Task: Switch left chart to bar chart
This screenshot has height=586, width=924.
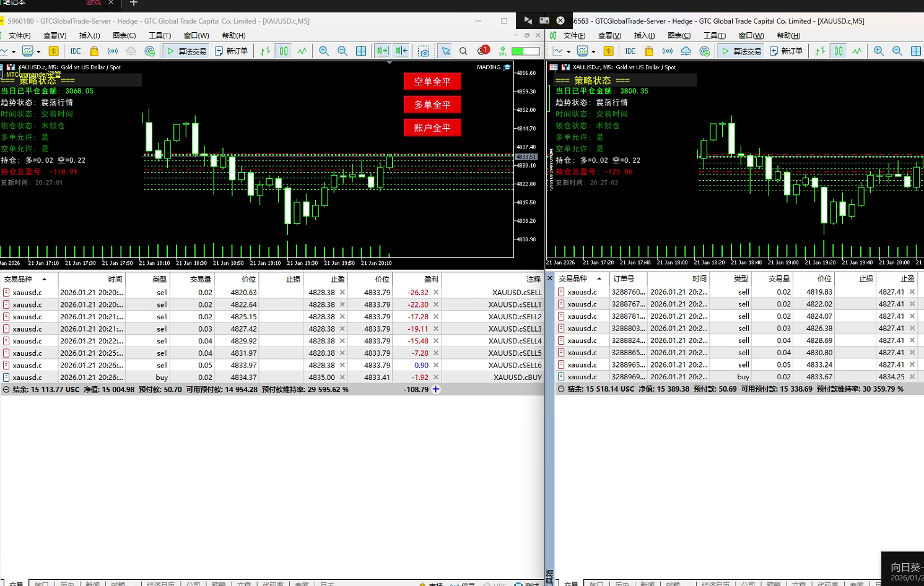Action: point(265,51)
